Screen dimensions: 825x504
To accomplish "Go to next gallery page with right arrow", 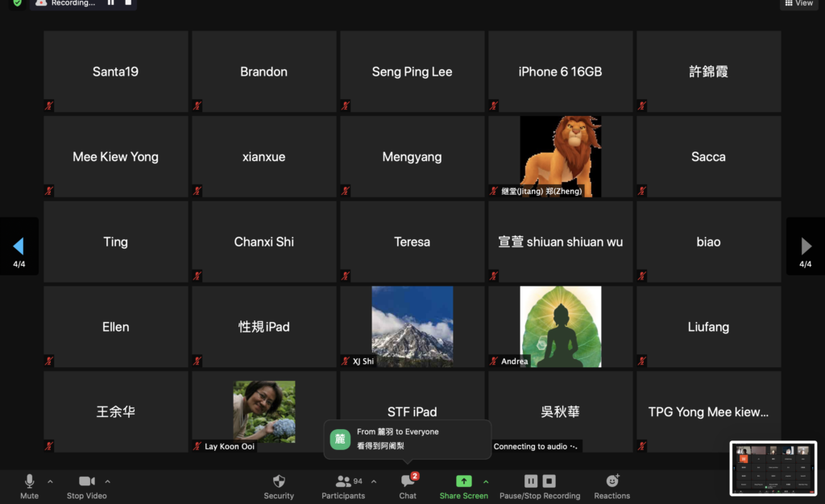I will [806, 246].
